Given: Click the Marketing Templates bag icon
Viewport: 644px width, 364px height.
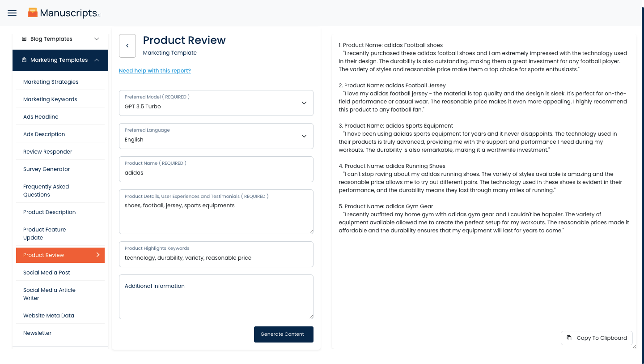Looking at the screenshot, I should point(24,60).
